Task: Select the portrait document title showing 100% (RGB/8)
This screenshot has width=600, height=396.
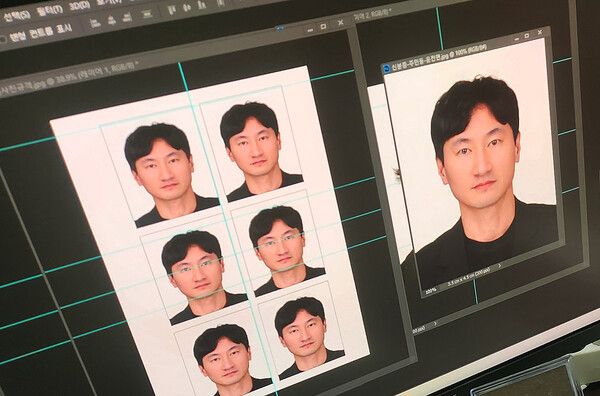Action: [x=439, y=57]
